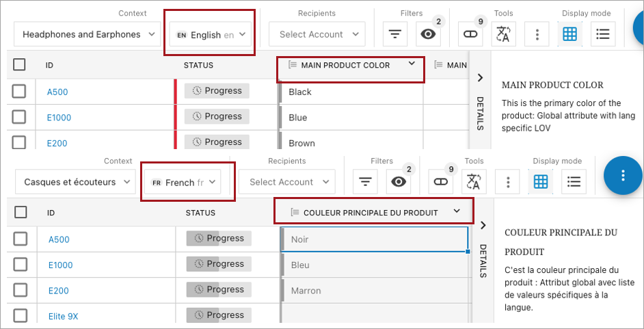Toggle the eye visibility filter in top toolbar
Image resolution: width=644 pixels, height=329 pixels.
429,34
